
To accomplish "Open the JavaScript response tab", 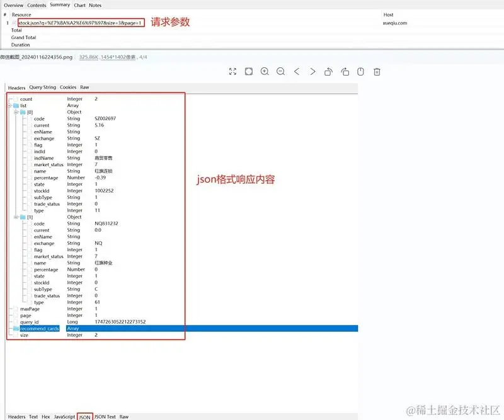I will pyautogui.click(x=64, y=416).
